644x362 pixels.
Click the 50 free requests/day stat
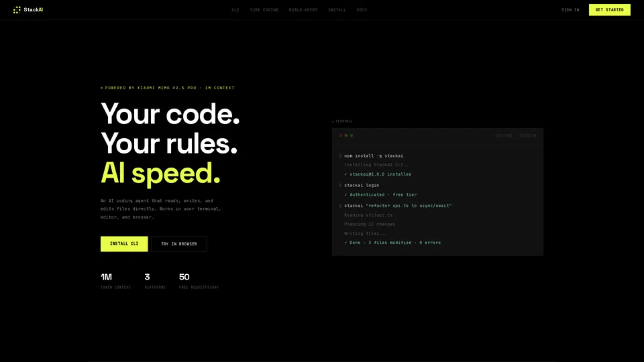tap(199, 282)
